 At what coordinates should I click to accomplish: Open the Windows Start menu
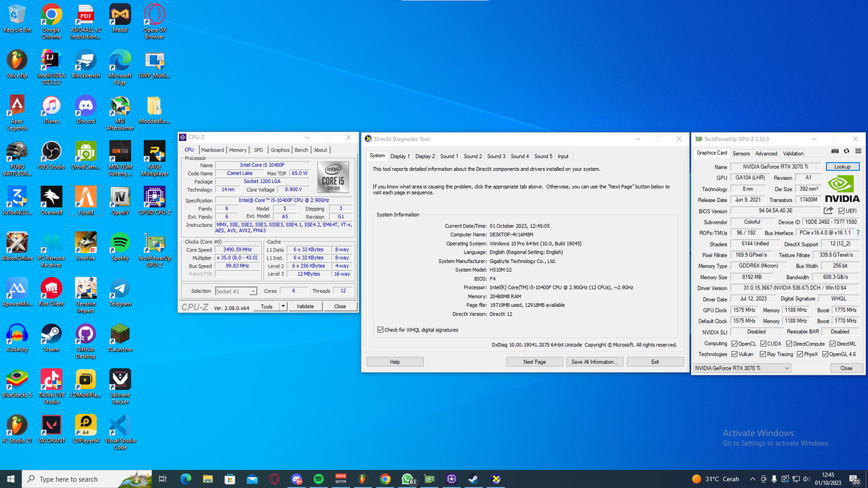[11, 479]
